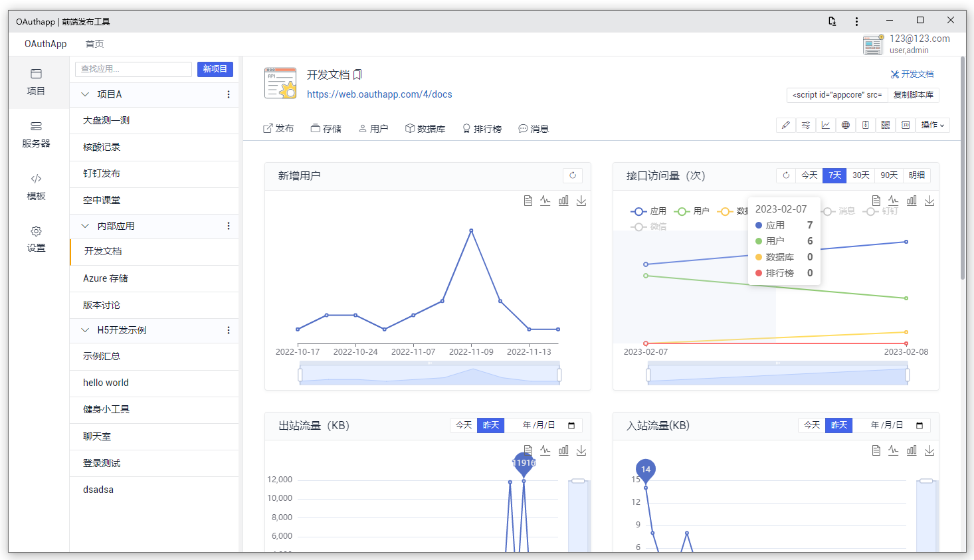Viewport: 974px width, 560px height.
Task: Toggle 用户 series in chart legend
Action: (692, 211)
